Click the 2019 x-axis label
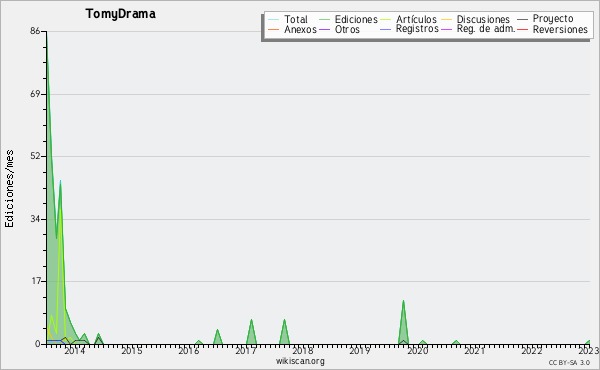This screenshot has width=600, height=370. click(360, 351)
